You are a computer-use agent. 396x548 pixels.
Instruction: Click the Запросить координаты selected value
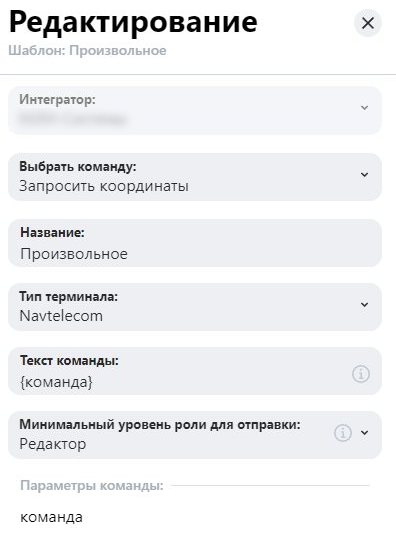click(104, 186)
